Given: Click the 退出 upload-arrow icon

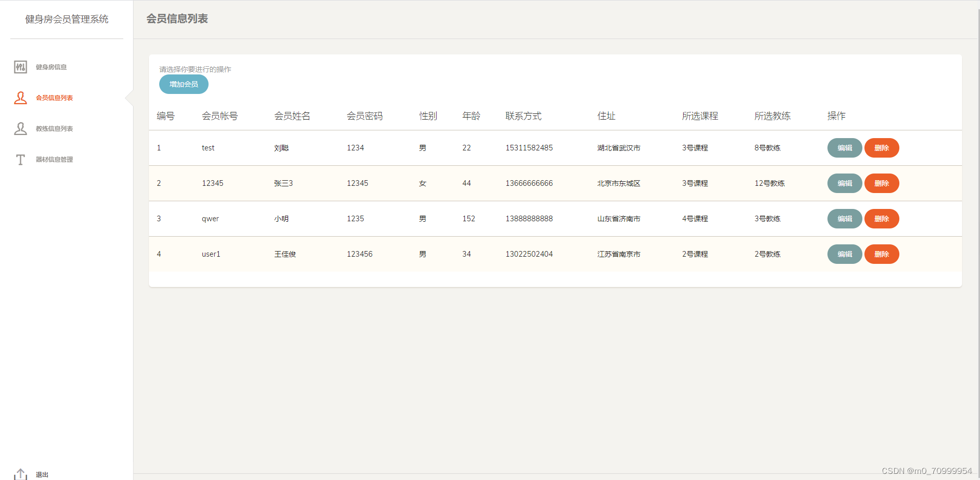Looking at the screenshot, I should click(x=21, y=474).
